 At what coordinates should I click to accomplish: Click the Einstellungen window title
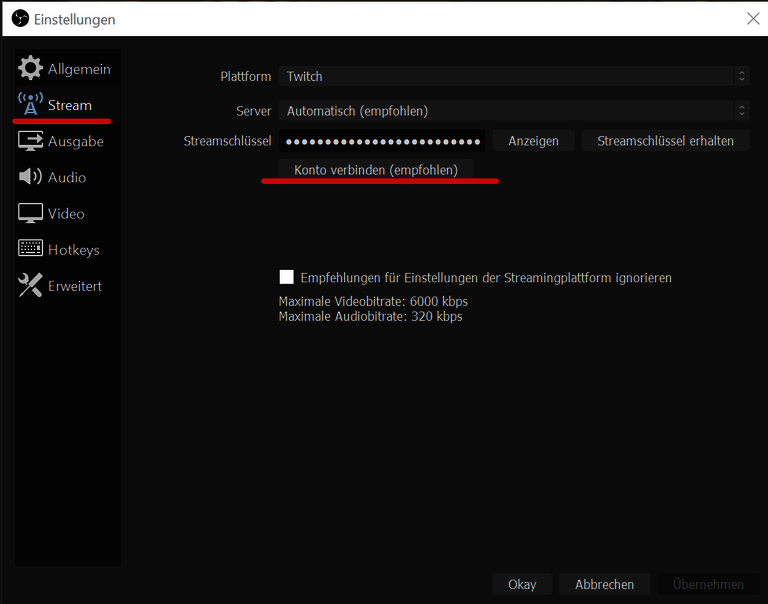click(x=74, y=20)
